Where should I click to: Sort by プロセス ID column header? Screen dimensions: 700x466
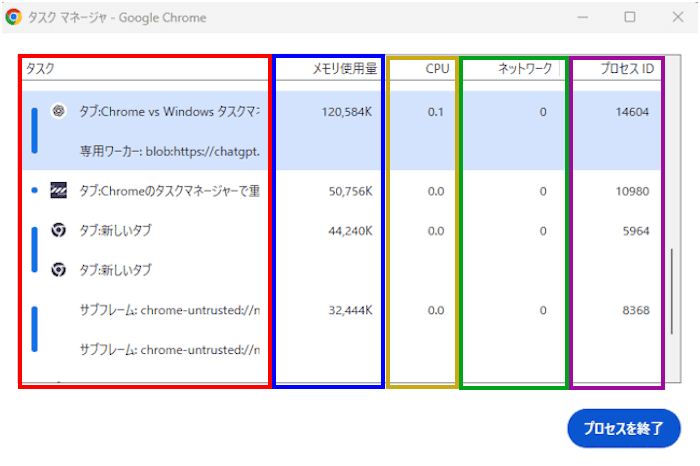(x=627, y=68)
